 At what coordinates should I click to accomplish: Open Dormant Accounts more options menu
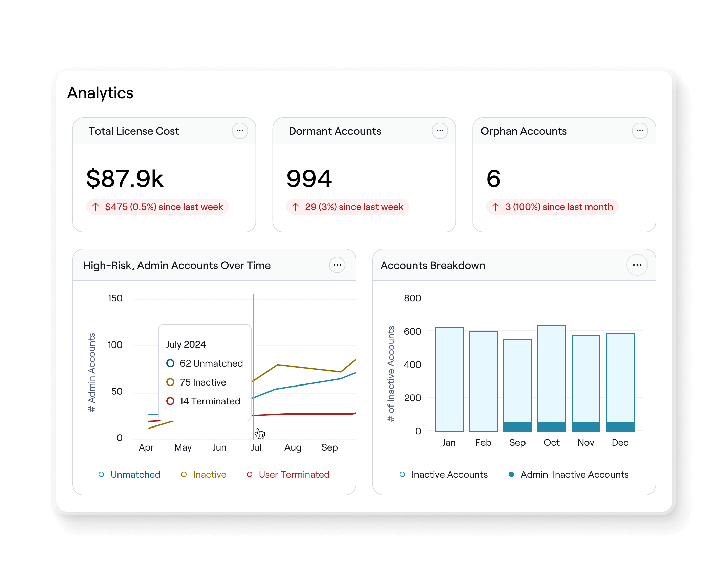(x=440, y=131)
